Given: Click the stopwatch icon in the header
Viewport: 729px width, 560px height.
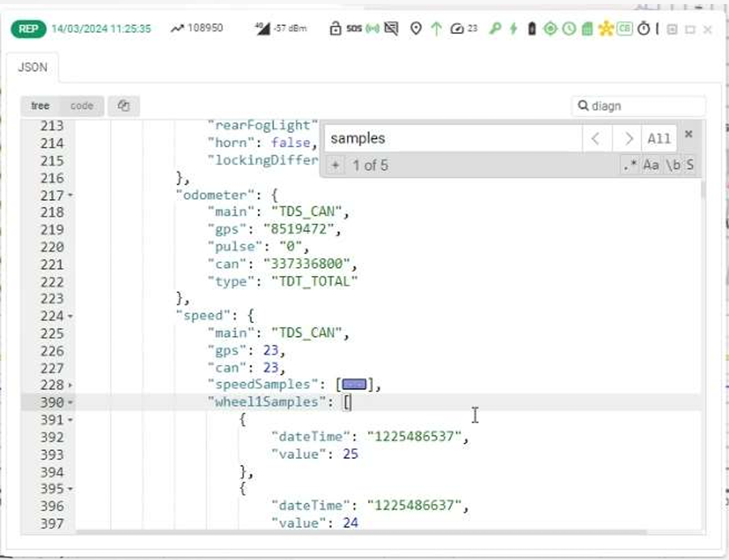Looking at the screenshot, I should coord(643,29).
